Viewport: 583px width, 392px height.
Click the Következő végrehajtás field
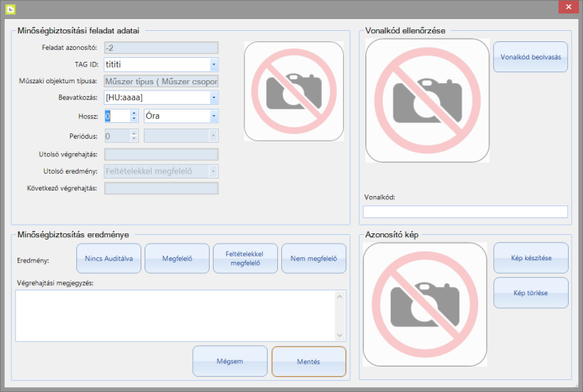pyautogui.click(x=161, y=188)
